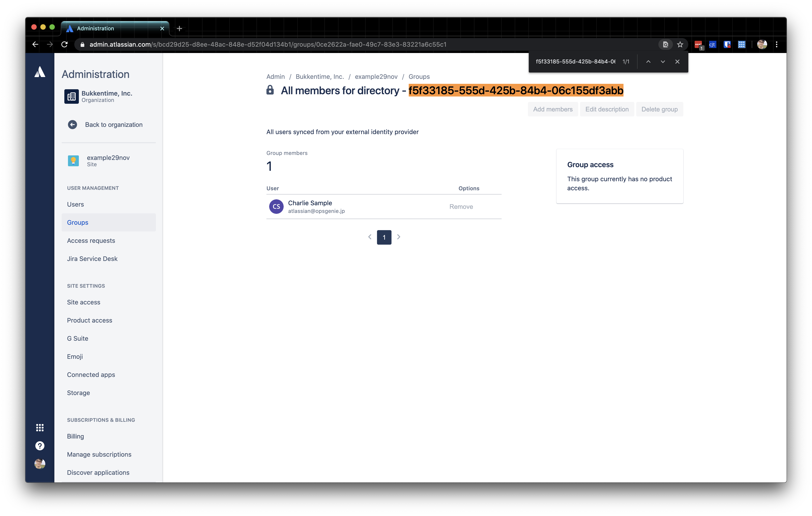Viewport: 812px width, 516px height.
Task: Click the Delete group button
Action: 660,109
